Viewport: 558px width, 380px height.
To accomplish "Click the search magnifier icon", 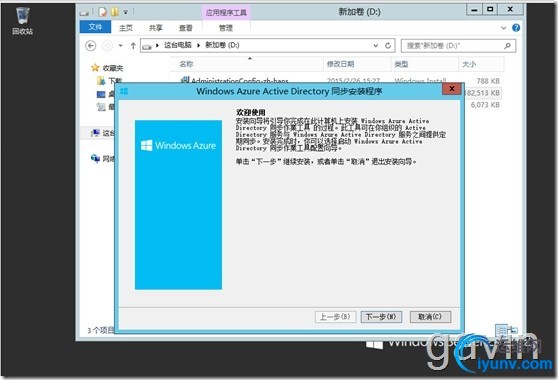I will coord(508,46).
